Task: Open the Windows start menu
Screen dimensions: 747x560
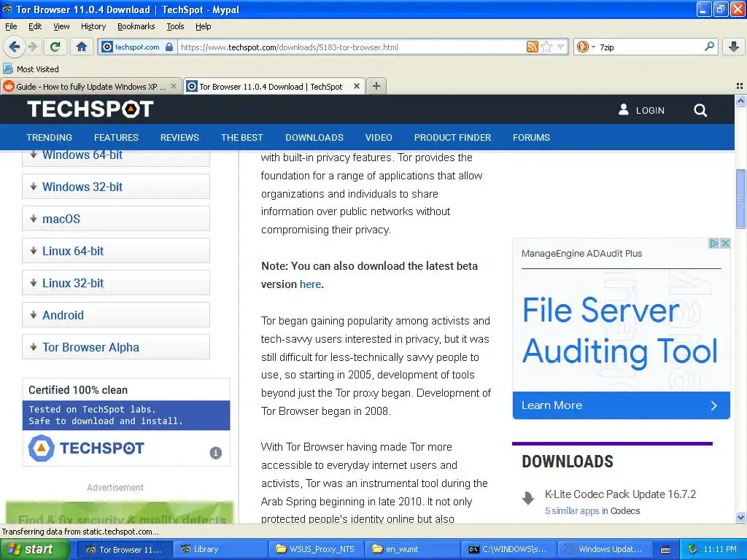Action: (35, 550)
